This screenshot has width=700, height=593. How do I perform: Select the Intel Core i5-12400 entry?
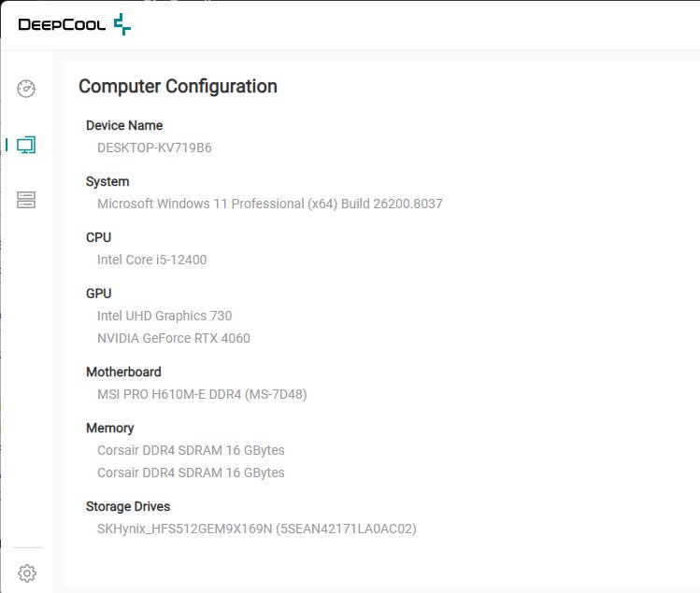click(x=151, y=260)
